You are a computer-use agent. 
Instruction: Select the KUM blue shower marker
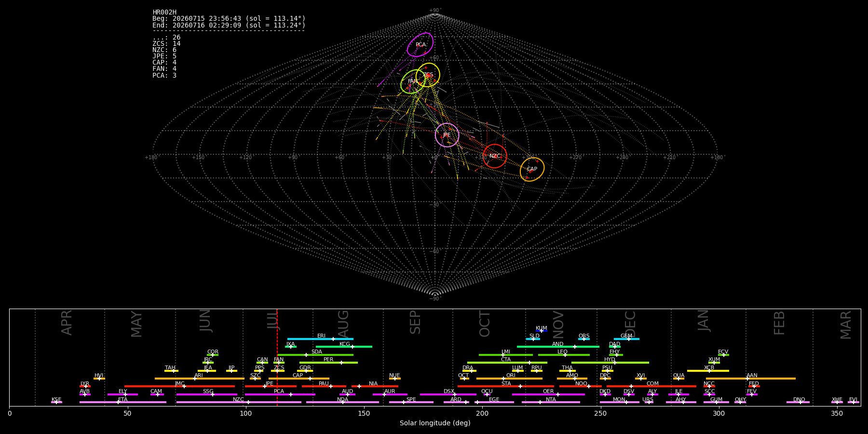(x=542, y=331)
